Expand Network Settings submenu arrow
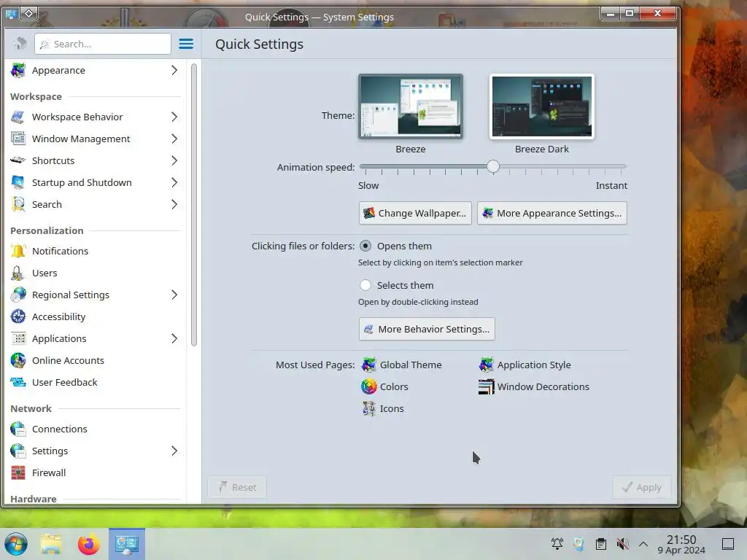 [x=174, y=451]
